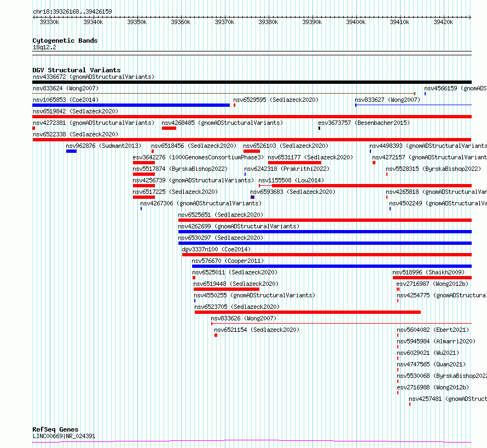Image resolution: width=487 pixels, height=448 pixels.
Task: Click the nsv6526103 red variant bar
Action: (x=252, y=151)
